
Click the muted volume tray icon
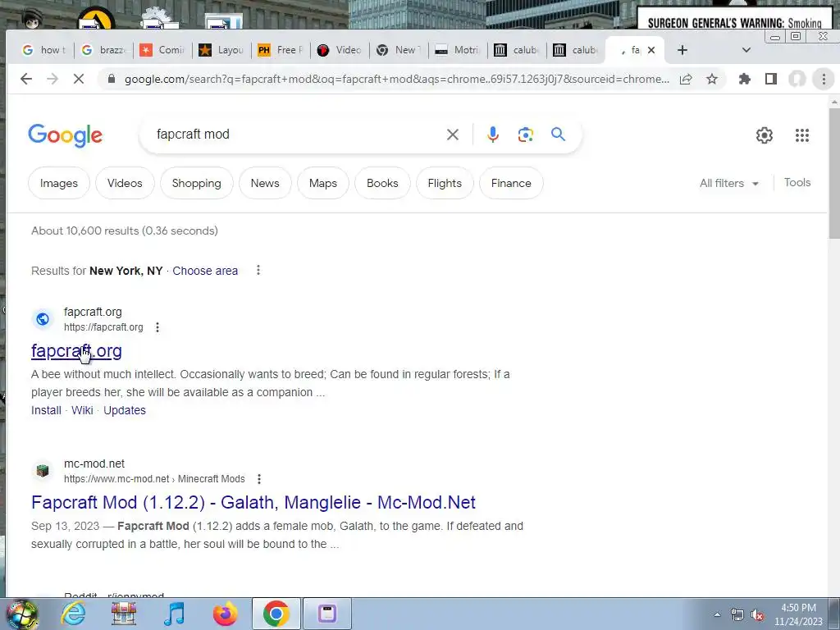pos(757,615)
